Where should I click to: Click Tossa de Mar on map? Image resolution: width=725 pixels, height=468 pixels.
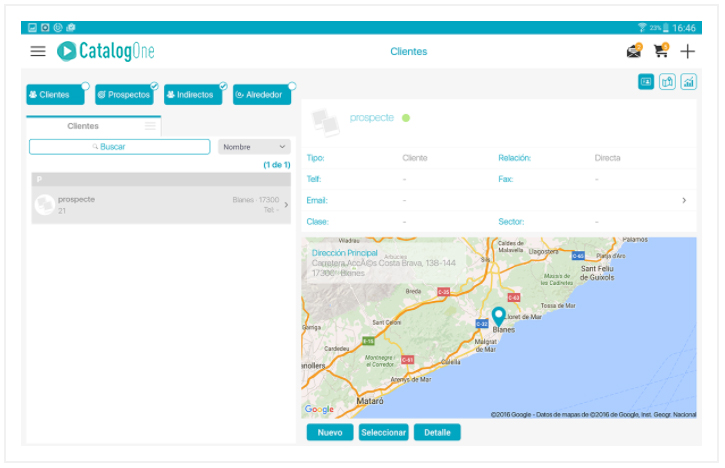[558, 306]
